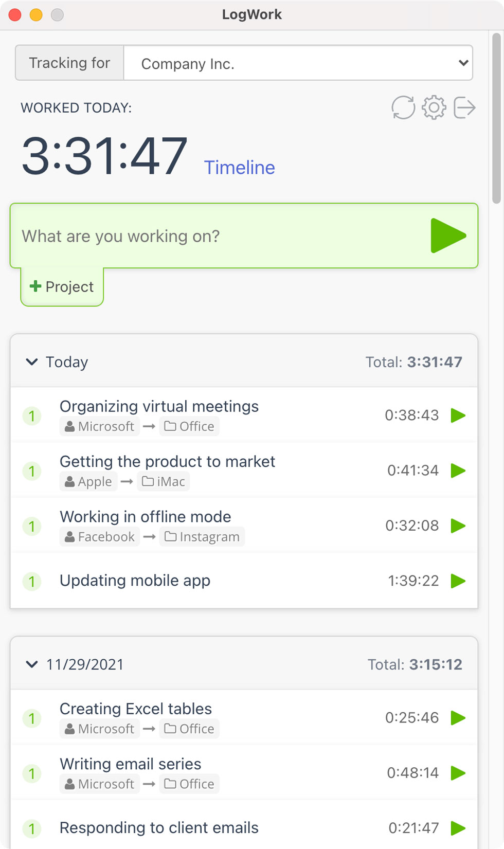The image size is (504, 849).
Task: Click Office tag under Creating Excel tables
Action: 189,729
